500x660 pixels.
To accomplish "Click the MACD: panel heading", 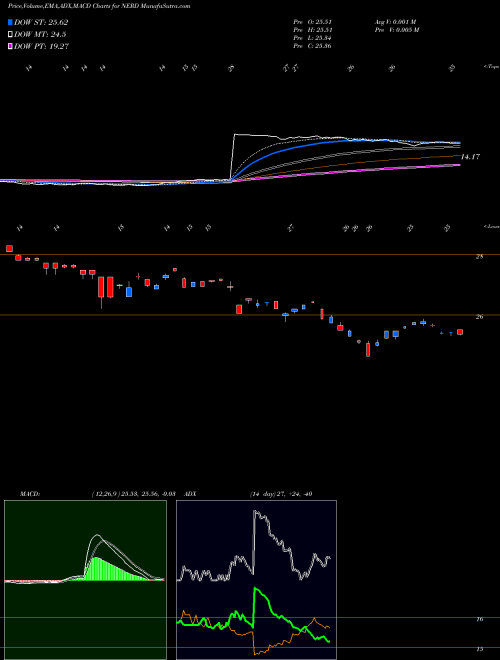I will (29, 494).
